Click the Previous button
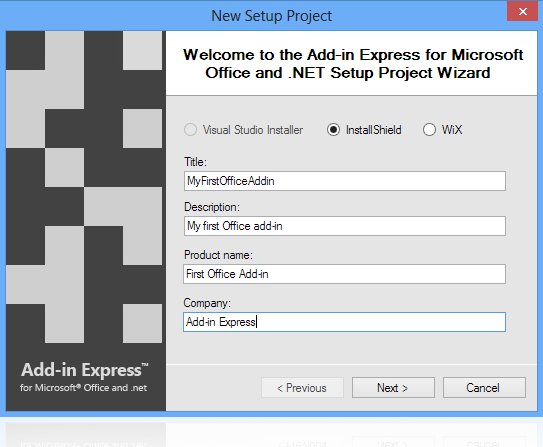This screenshot has width=543, height=447. tap(302, 387)
